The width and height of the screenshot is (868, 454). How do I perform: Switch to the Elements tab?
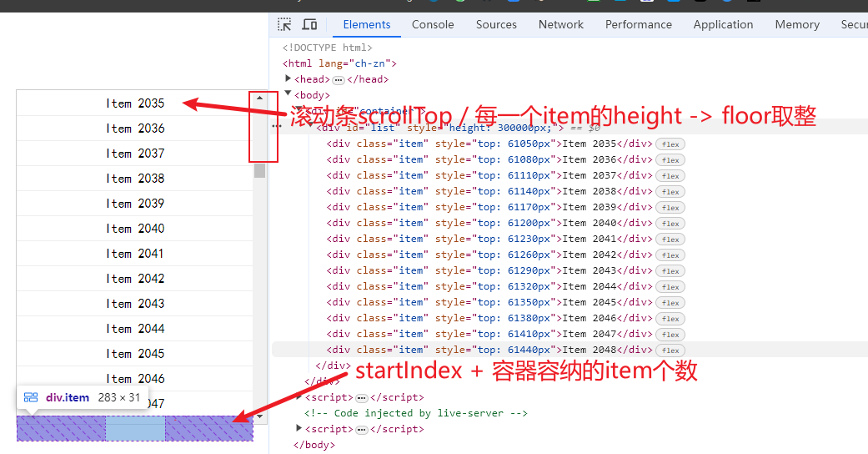(367, 24)
